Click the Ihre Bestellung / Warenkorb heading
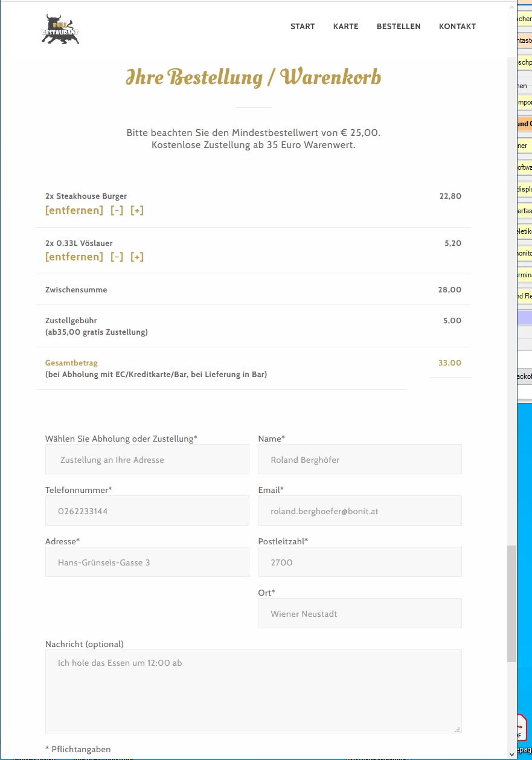This screenshot has height=760, width=532. [254, 78]
